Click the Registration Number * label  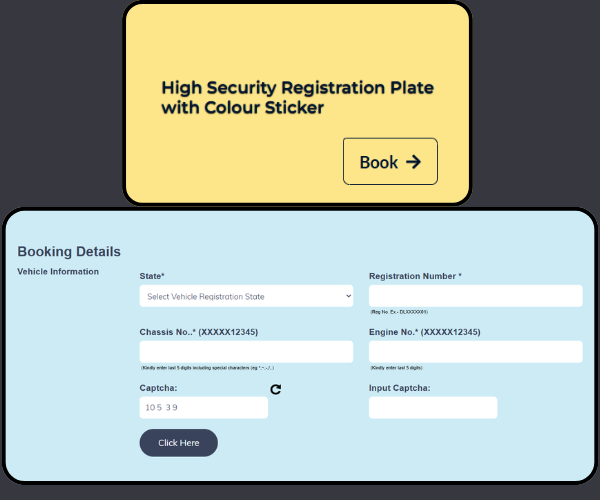coord(415,276)
